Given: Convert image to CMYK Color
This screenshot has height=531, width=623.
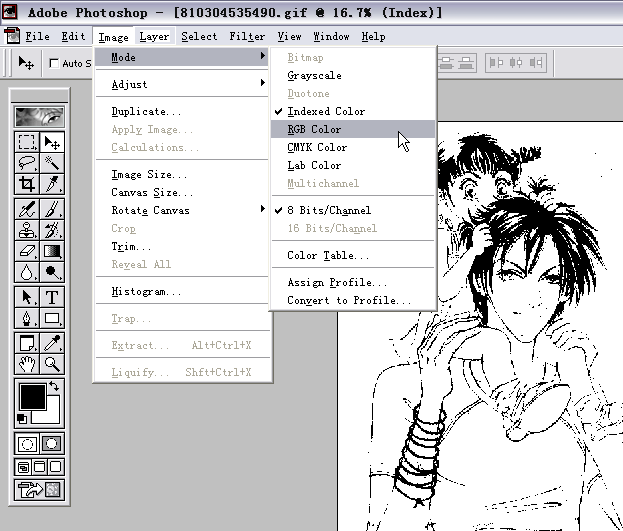Looking at the screenshot, I should (353, 147).
